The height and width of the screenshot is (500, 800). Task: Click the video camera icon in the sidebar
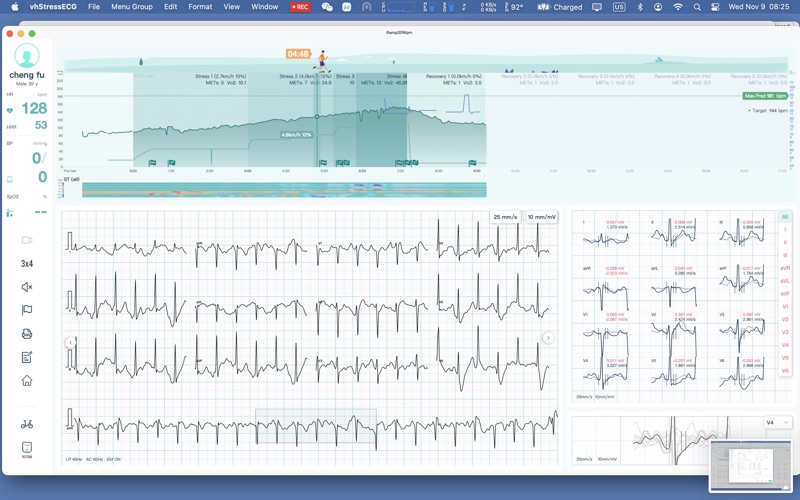[x=27, y=240]
